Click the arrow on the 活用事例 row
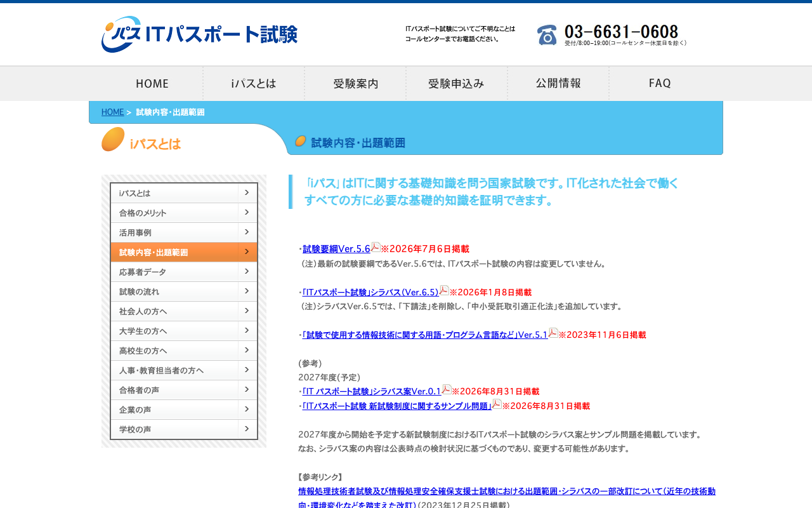Screen dimensions: 812x508 pyautogui.click(x=247, y=232)
